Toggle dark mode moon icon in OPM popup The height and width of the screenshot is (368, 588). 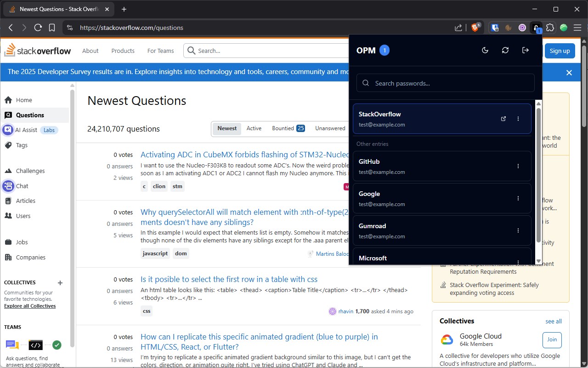[x=485, y=50]
